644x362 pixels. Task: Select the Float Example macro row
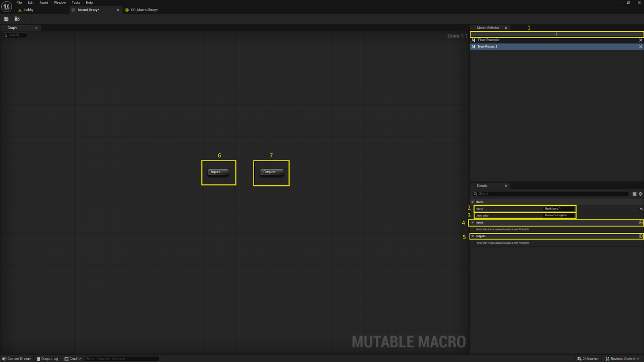point(556,40)
